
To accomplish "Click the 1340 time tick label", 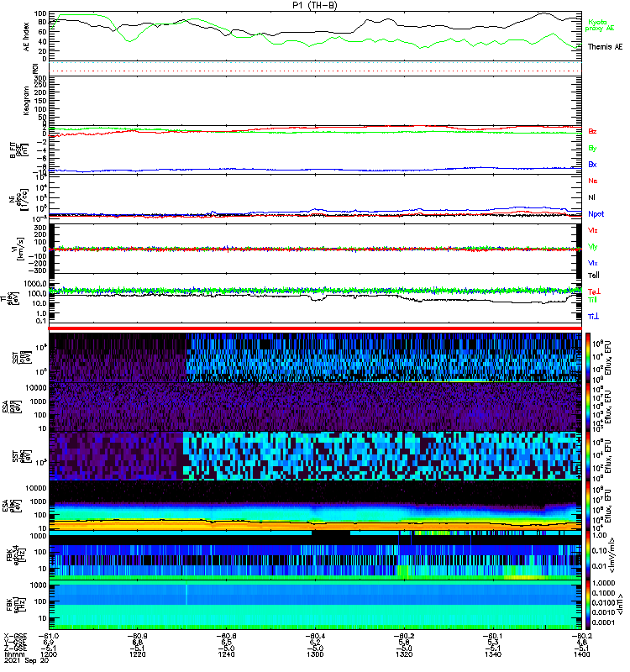I will 492,654.
